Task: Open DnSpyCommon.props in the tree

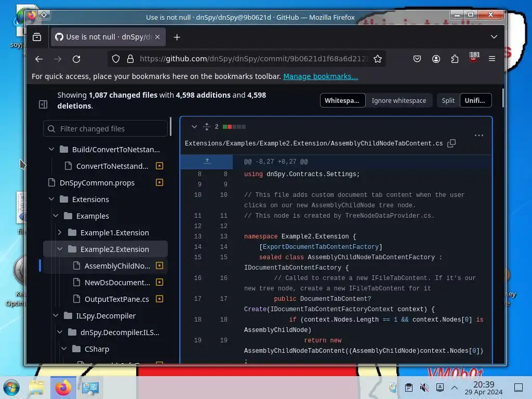Action: coord(97,182)
